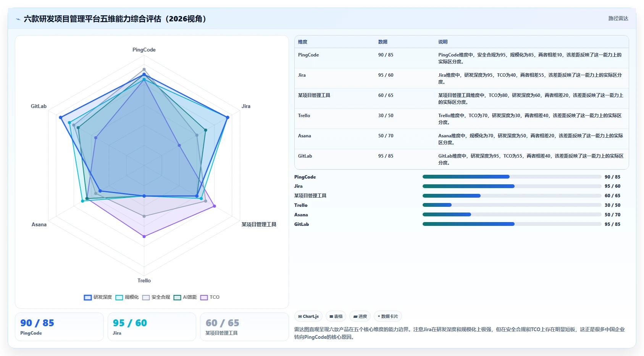This screenshot has width=644, height=356.
Task: Open the 95 / 60 Jira stat card
Action: tap(152, 327)
